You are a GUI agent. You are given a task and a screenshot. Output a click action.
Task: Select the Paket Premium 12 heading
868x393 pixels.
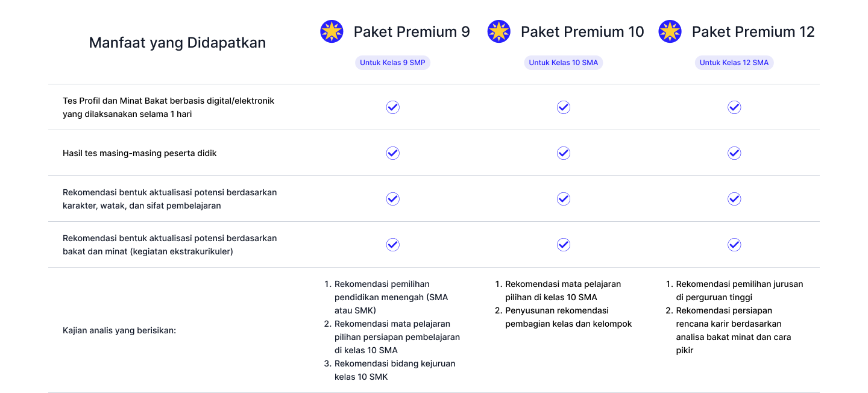753,32
